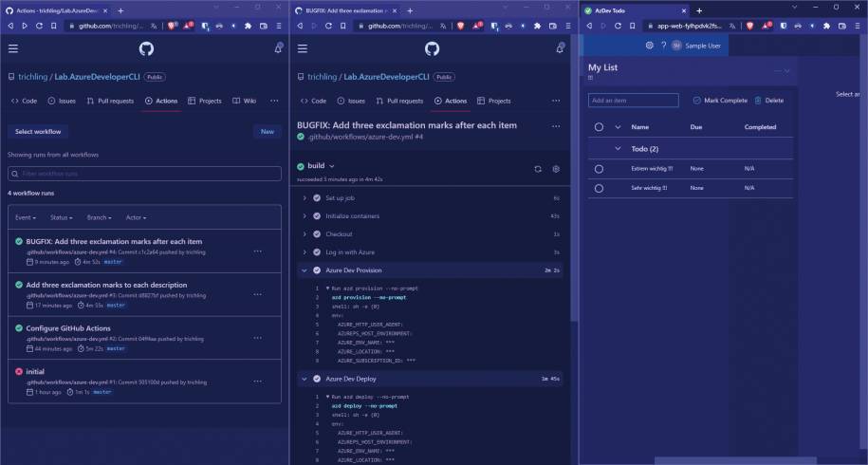Click re-run jobs icon next to build
The image size is (868, 465).
[538, 169]
